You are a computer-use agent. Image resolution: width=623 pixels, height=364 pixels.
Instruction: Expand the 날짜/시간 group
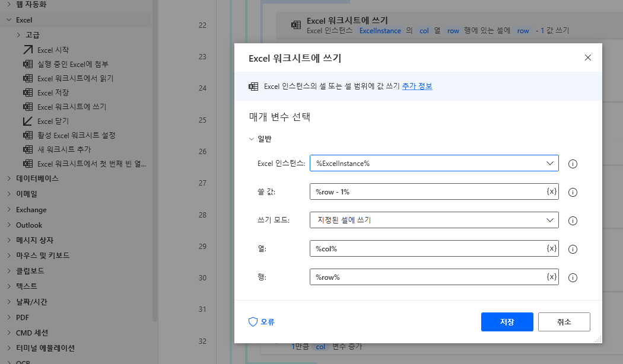[x=9, y=302]
